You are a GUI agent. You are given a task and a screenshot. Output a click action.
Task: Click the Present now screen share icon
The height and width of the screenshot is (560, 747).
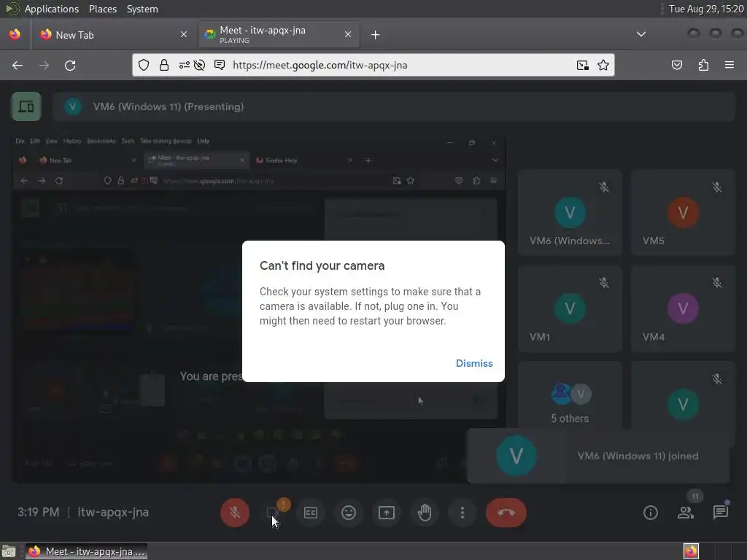[387, 513]
